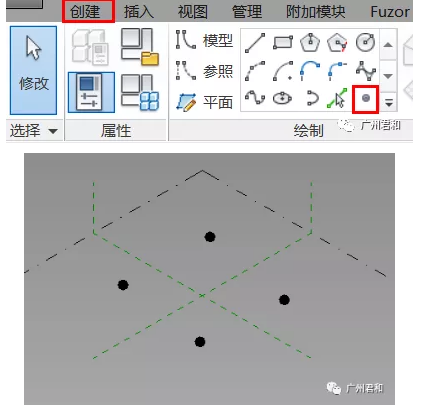
Task: Choose the Inscribed Polygon tool
Action: [x=310, y=42]
